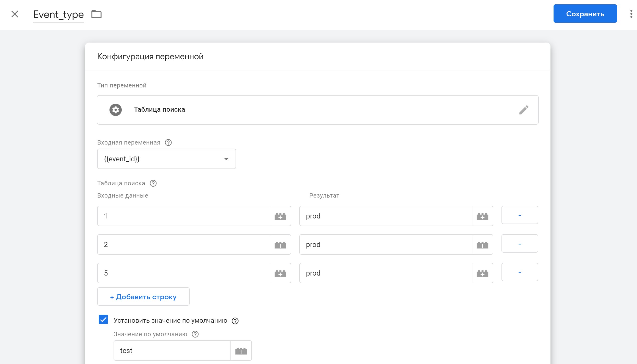Focus the result field for row 5

tap(386, 273)
